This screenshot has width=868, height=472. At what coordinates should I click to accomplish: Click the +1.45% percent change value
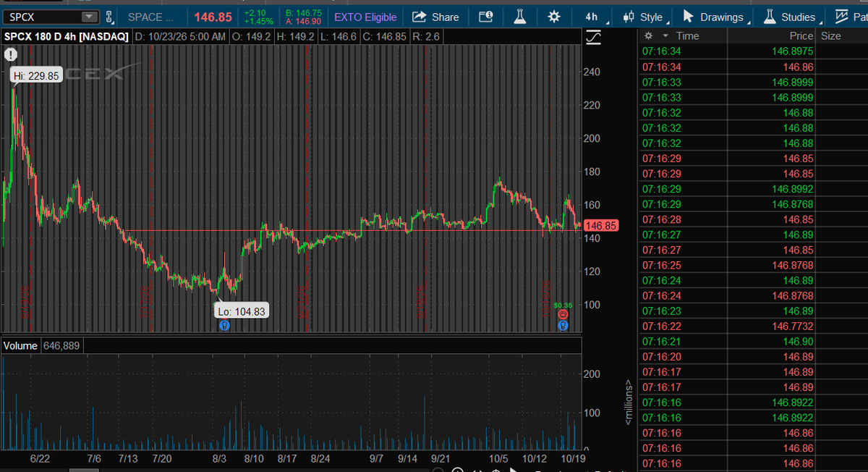(259, 22)
